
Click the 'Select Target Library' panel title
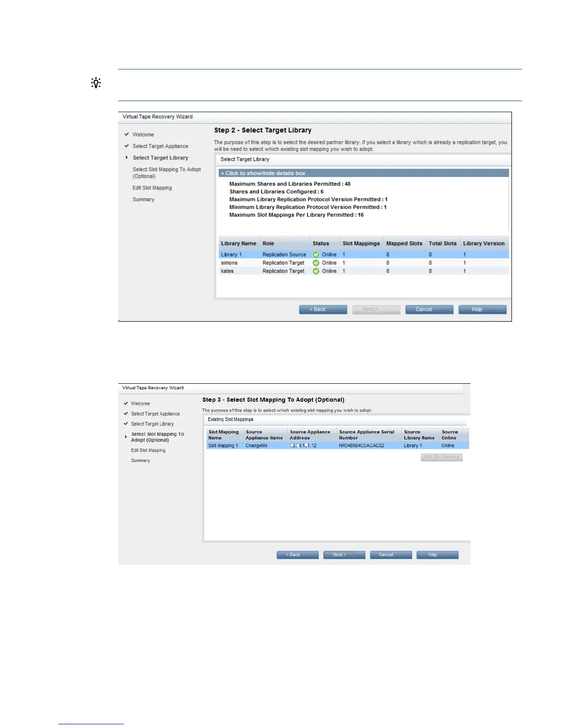click(245, 159)
